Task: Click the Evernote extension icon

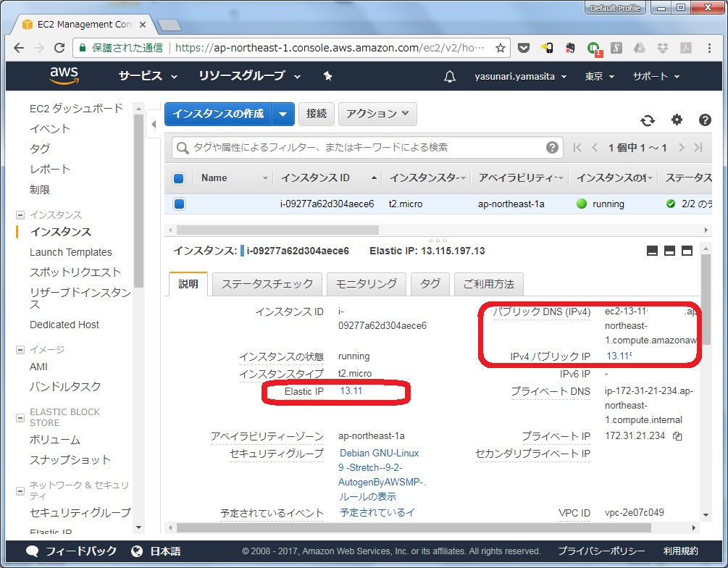Action: [569, 48]
